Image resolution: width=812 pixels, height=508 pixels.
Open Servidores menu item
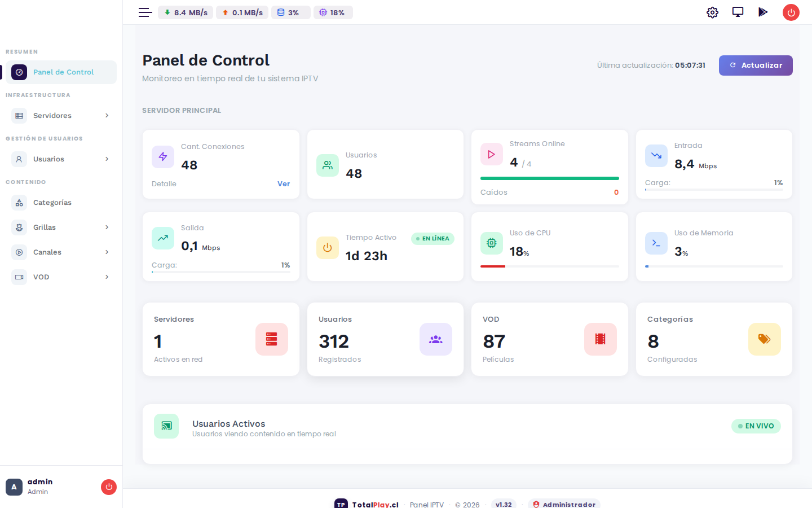pos(61,116)
